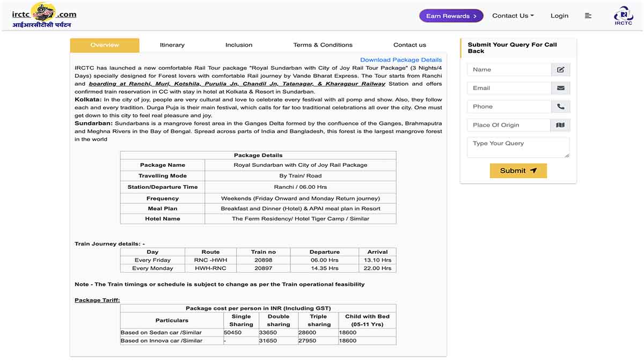644x362 pixels.
Task: Click the underlined boarding stations text
Action: [x=237, y=84]
